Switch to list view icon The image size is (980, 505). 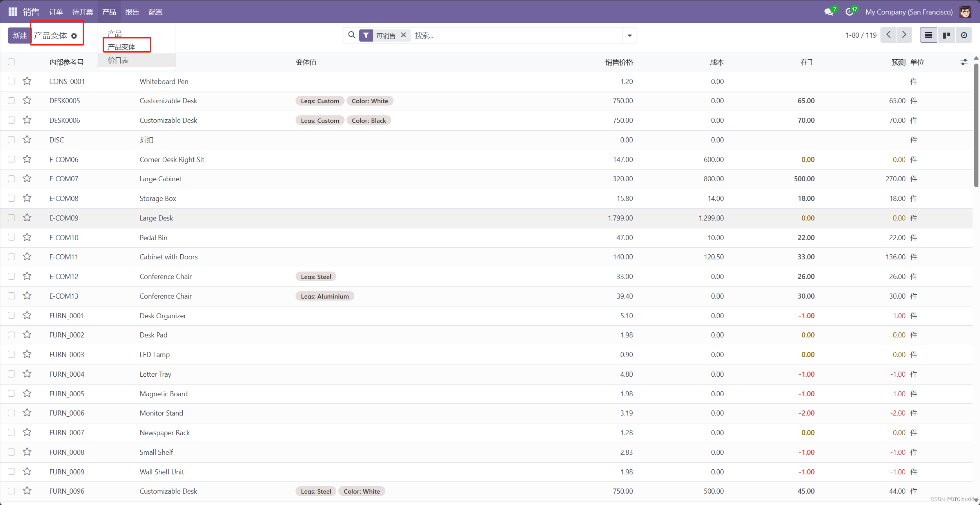928,35
